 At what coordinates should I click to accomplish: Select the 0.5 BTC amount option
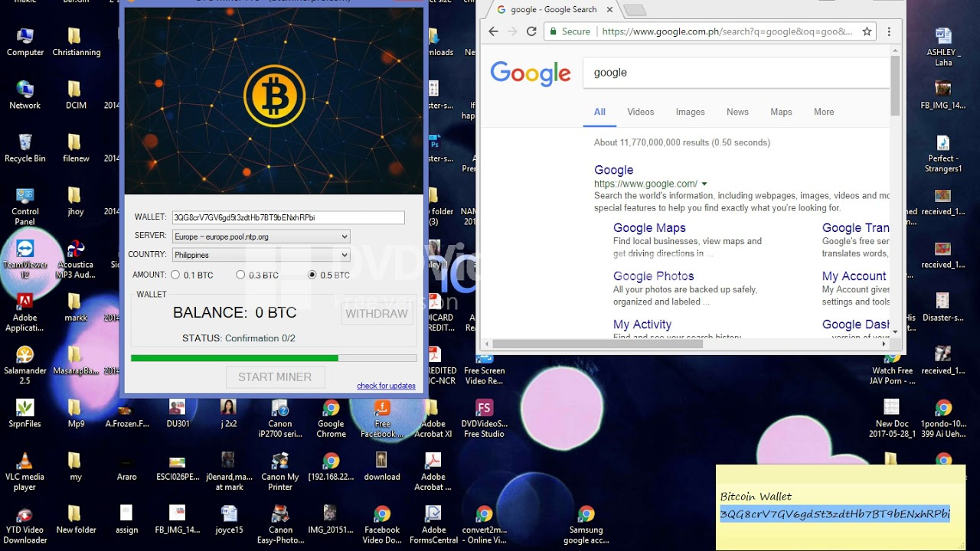coord(312,275)
